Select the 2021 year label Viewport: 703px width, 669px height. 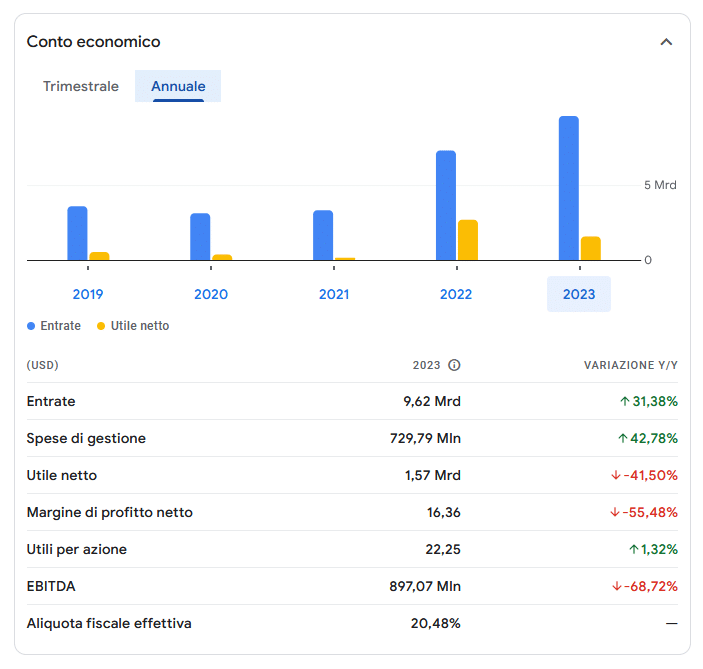(x=334, y=294)
